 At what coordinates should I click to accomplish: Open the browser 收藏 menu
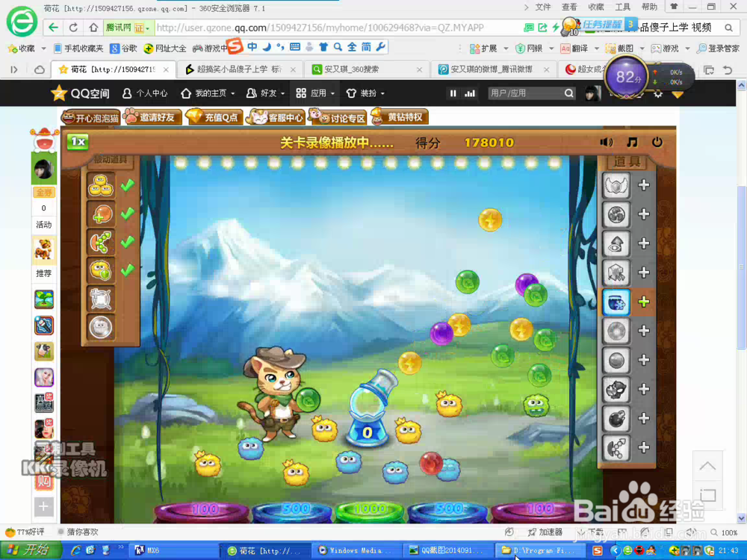click(596, 7)
